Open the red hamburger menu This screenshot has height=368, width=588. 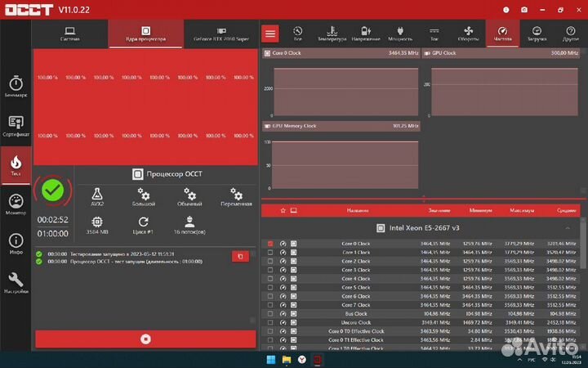coord(270,34)
